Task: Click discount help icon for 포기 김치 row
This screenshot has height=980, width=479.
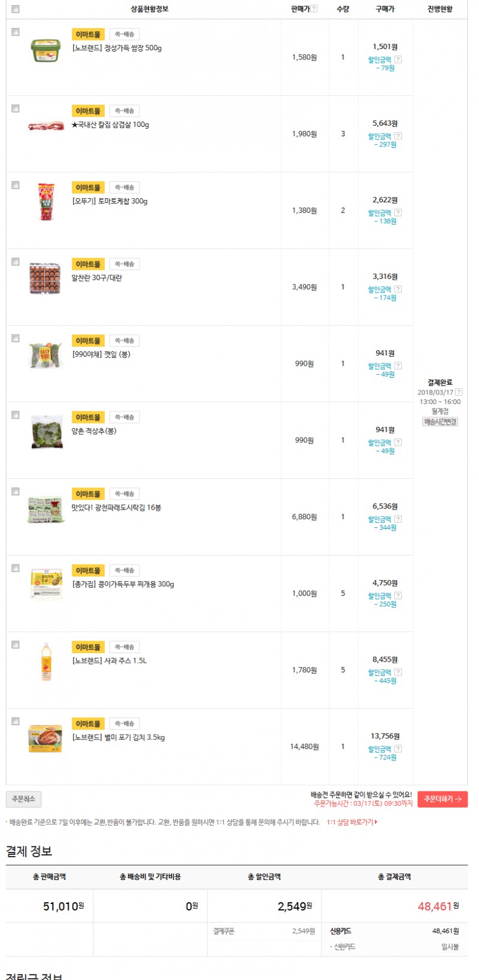Action: (398, 749)
